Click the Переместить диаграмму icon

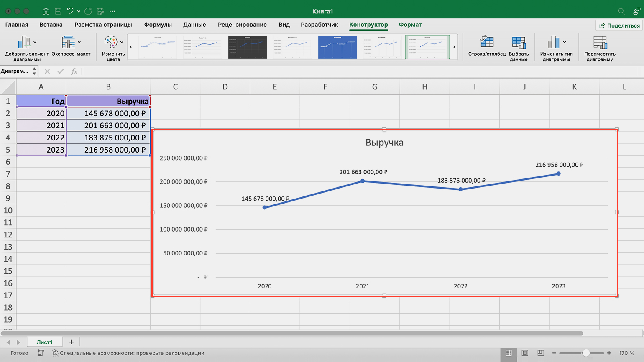click(x=600, y=42)
